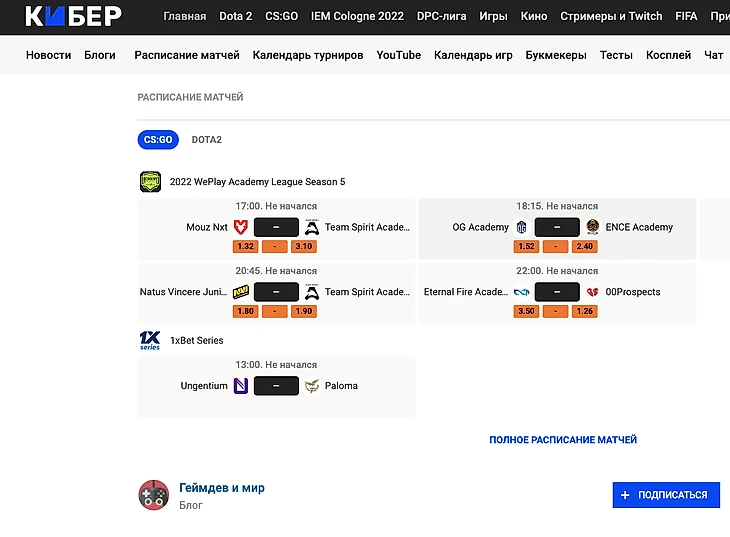Click the Paloma team name
This screenshot has height=537, width=730.
point(341,386)
